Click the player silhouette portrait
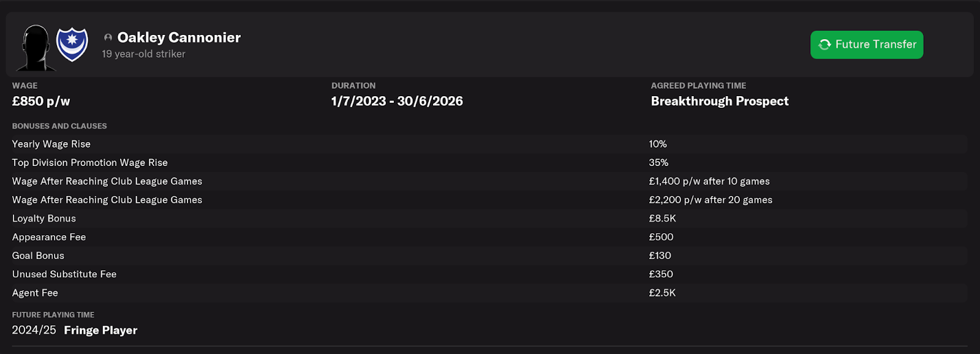The height and width of the screenshot is (354, 980). [x=36, y=48]
